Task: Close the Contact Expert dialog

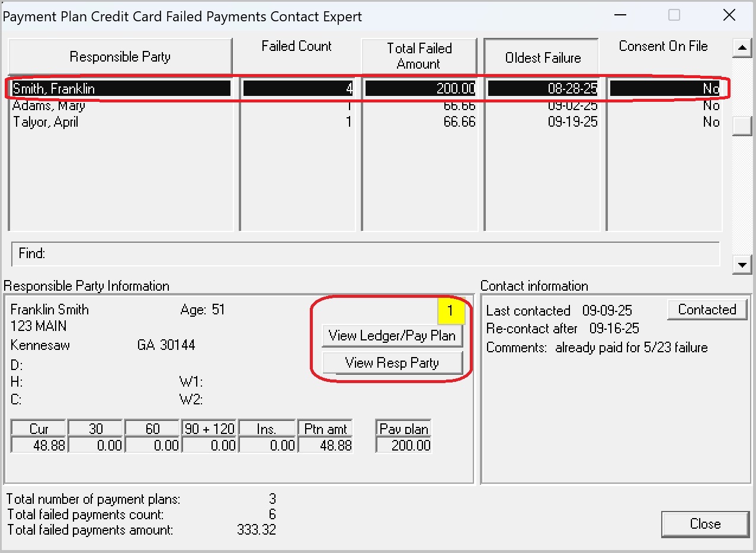Action: tap(704, 524)
